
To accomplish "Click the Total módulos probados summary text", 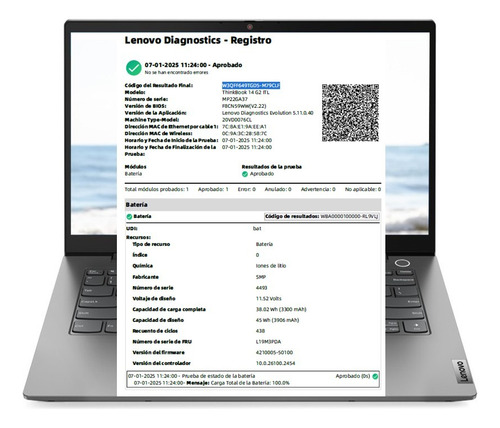I will point(157,189).
